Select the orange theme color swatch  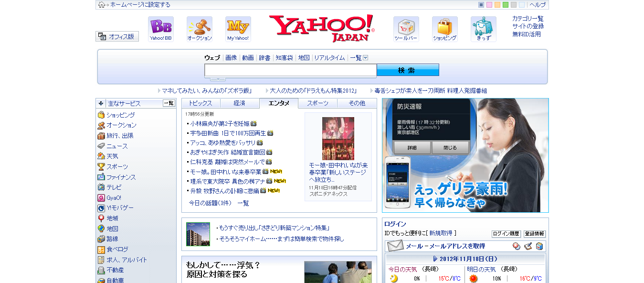(497, 5)
